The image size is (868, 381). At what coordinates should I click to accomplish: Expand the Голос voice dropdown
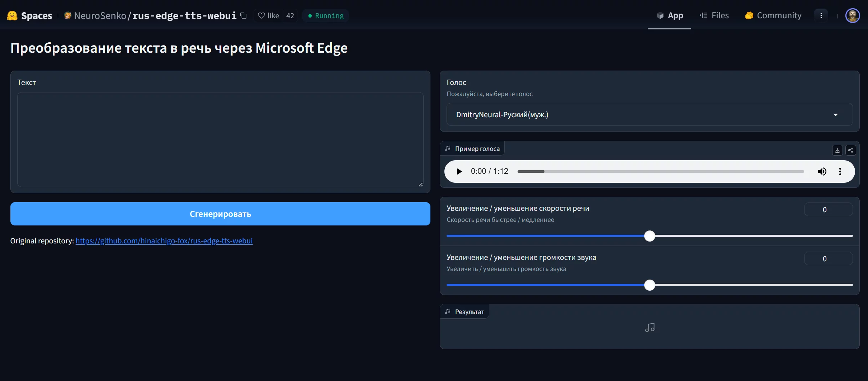pos(649,114)
